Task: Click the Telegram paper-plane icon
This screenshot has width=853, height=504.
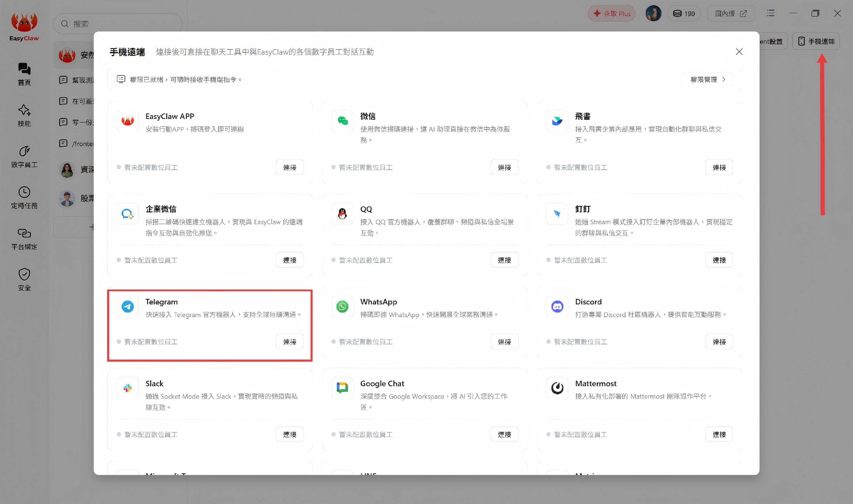Action: click(128, 306)
